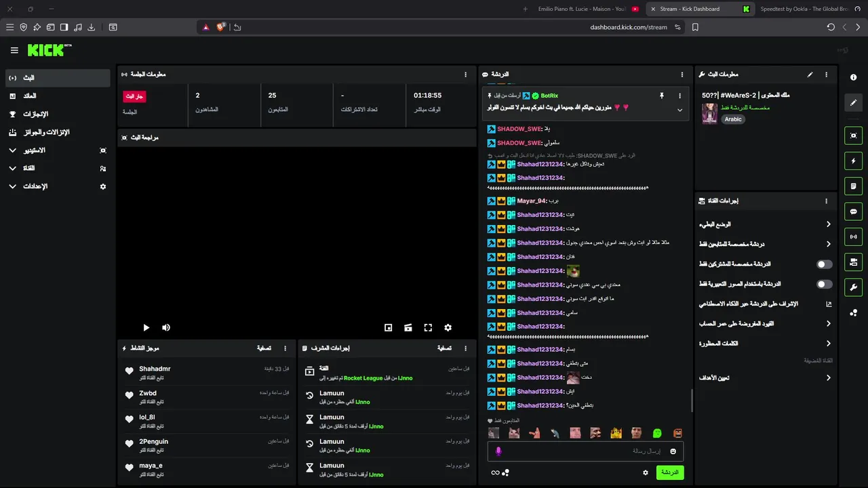868x488 pixels.
Task: Play the stream preview video
Action: click(x=146, y=327)
